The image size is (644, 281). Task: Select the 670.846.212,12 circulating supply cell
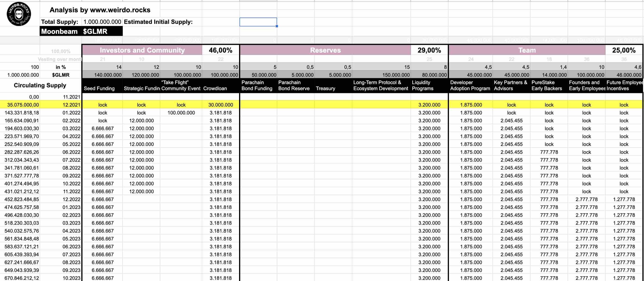pos(20,278)
